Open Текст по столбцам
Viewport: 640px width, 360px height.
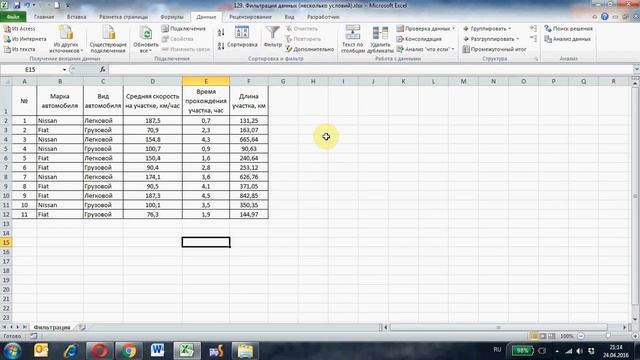[x=352, y=39]
